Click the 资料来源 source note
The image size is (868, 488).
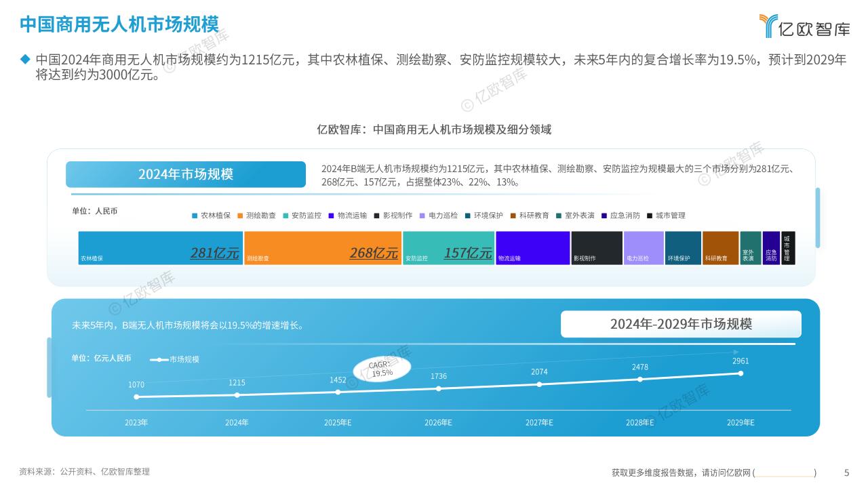coord(84,472)
